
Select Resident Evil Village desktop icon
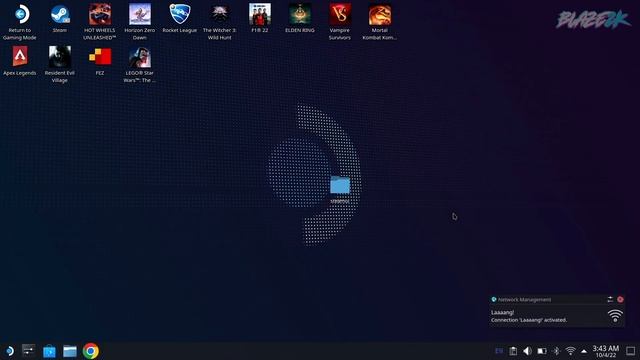60,64
